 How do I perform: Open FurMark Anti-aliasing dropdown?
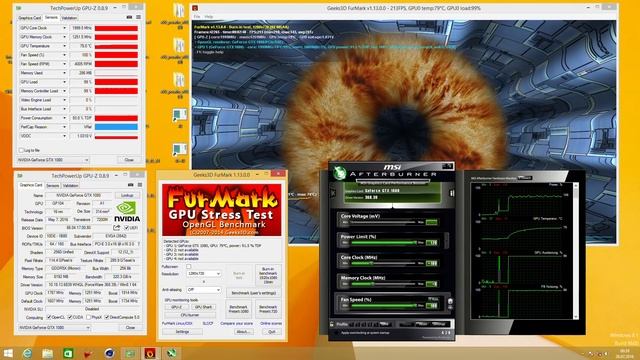pyautogui.click(x=204, y=290)
